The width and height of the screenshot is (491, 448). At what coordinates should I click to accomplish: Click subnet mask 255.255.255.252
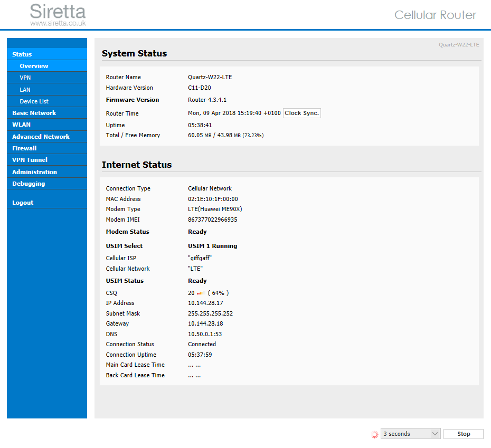(211, 313)
